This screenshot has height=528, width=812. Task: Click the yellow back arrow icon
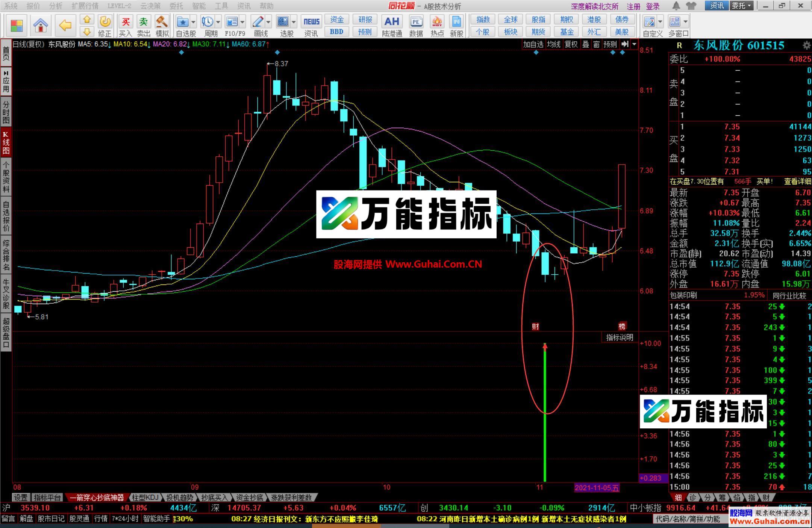click(65, 25)
